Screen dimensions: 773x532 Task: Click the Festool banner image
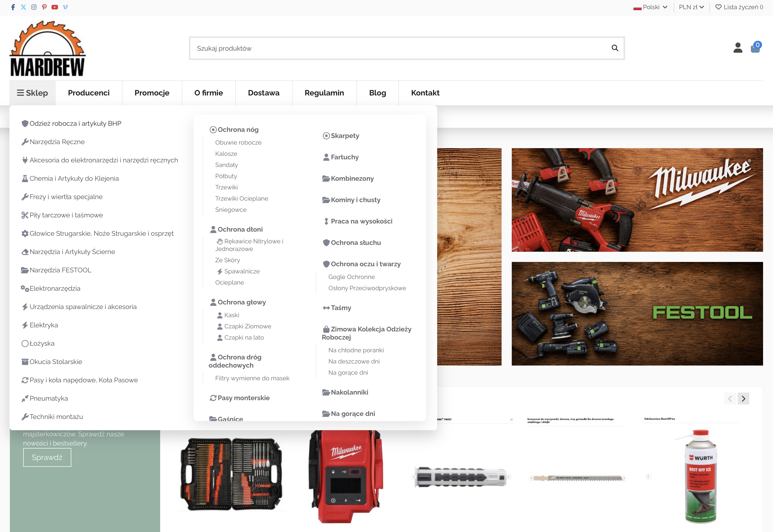click(637, 314)
